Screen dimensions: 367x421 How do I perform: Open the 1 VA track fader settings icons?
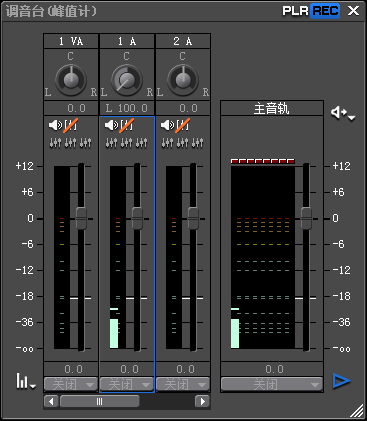71,143
